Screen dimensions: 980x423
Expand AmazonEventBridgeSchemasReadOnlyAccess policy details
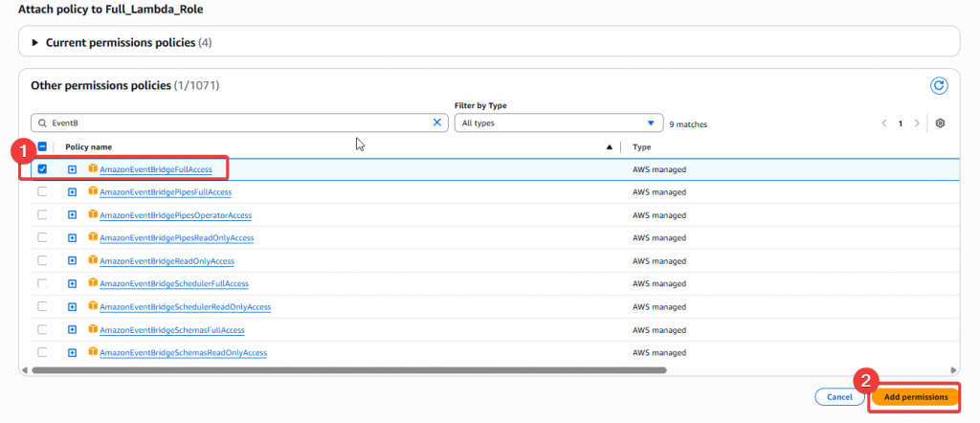(72, 352)
